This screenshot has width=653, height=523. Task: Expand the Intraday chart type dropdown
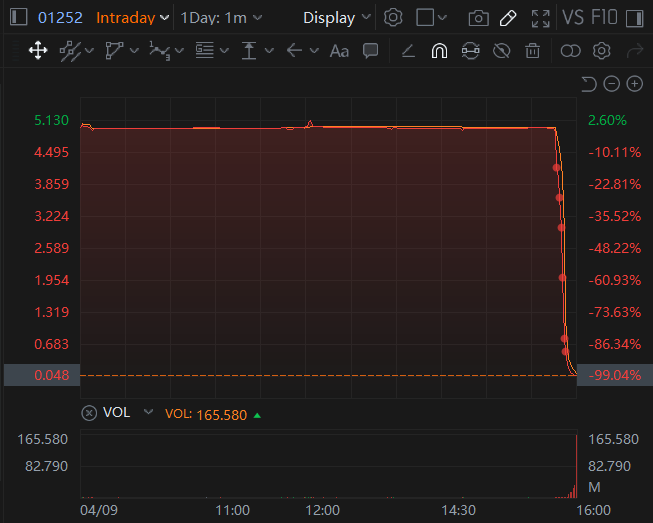(x=132, y=18)
